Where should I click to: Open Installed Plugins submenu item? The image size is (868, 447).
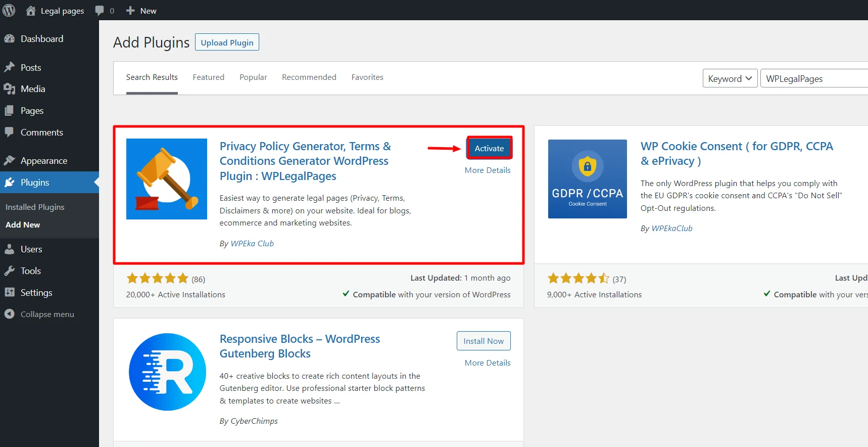[35, 207]
